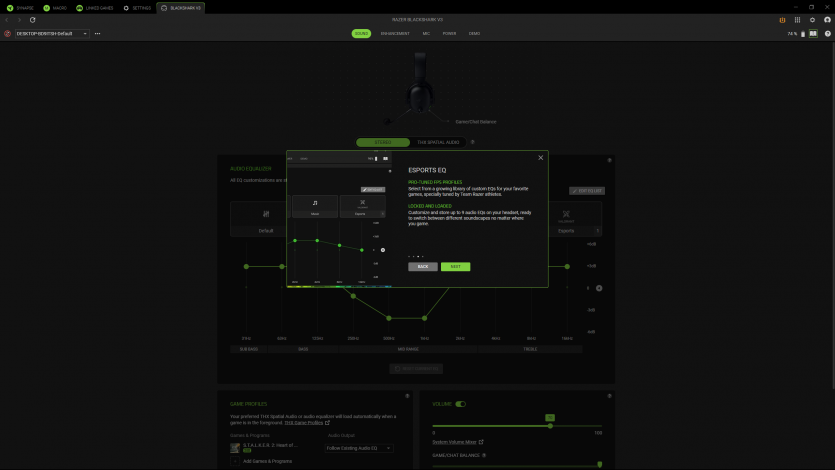Open the Settings tab at top
The width and height of the screenshot is (835, 470).
(x=139, y=7)
